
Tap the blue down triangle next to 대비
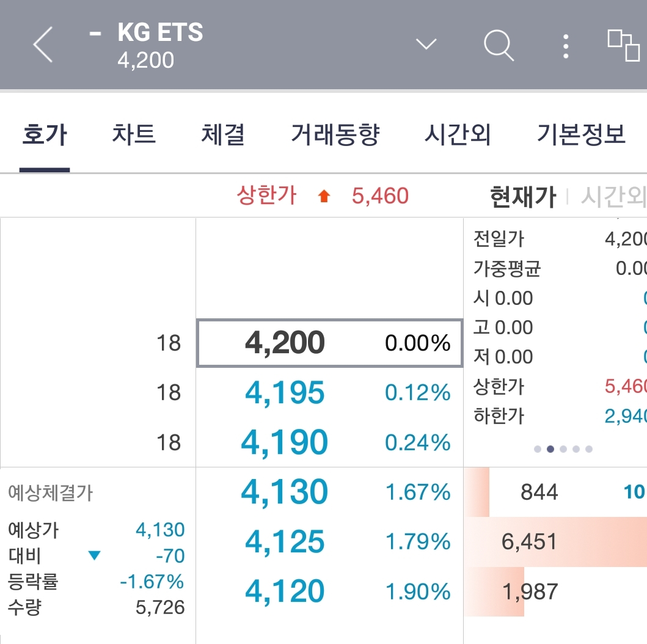[95, 555]
